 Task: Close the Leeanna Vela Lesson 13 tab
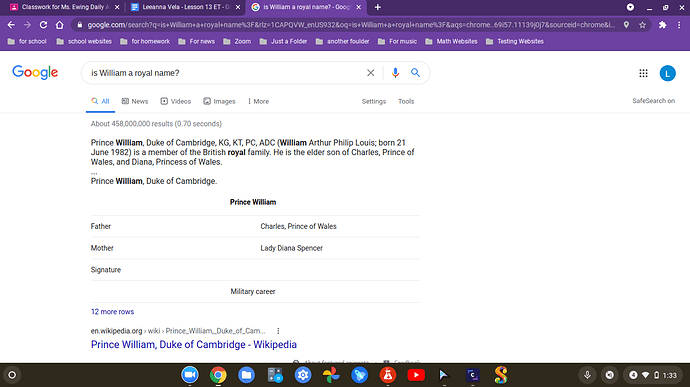(x=238, y=7)
